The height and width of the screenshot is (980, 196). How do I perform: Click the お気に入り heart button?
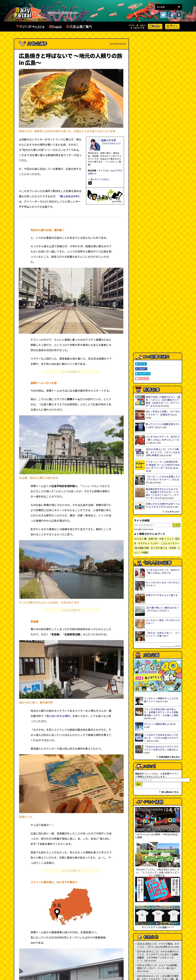142,379
